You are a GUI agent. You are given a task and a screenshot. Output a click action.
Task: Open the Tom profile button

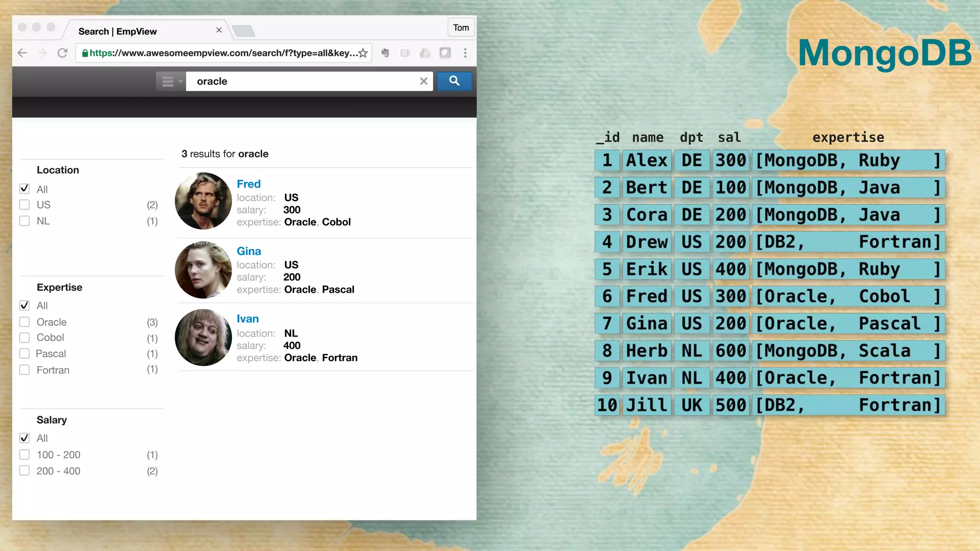461,28
